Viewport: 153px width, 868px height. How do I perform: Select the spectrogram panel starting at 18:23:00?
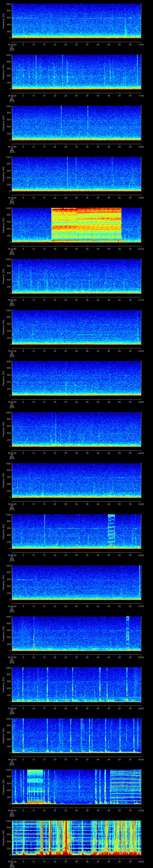click(x=77, y=429)
